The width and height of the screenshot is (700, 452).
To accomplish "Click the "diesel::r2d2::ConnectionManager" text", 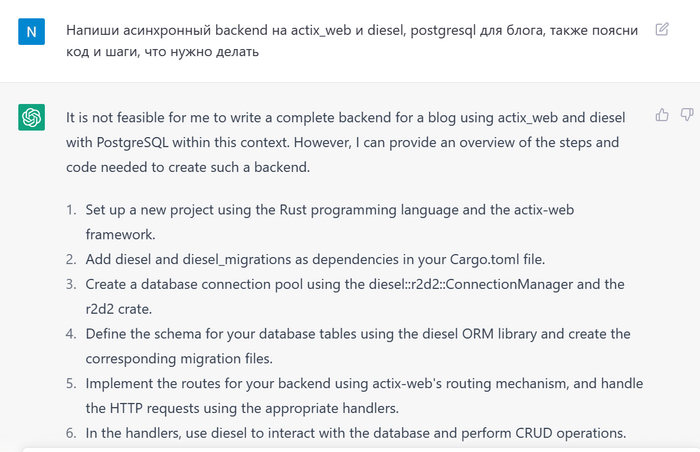I will 472,284.
